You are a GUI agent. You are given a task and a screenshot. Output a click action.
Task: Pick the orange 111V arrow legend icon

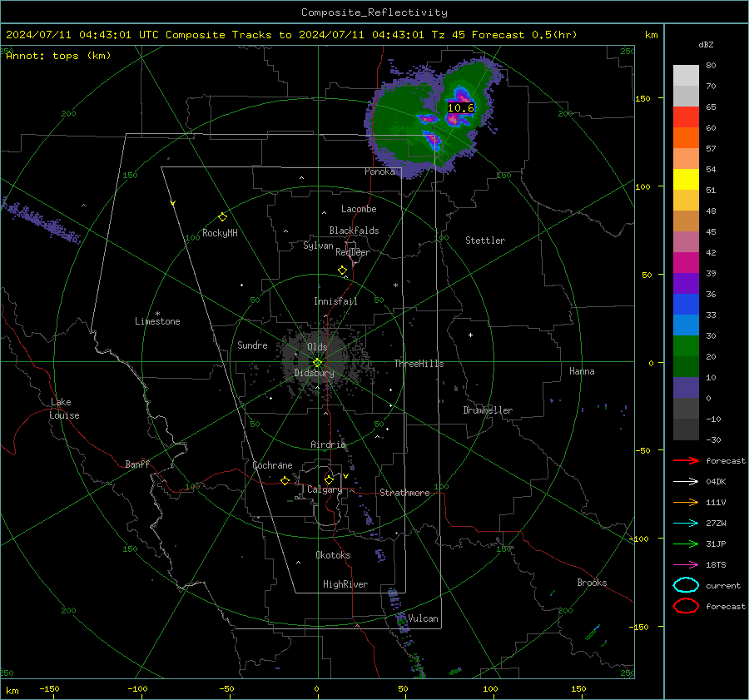(x=686, y=502)
